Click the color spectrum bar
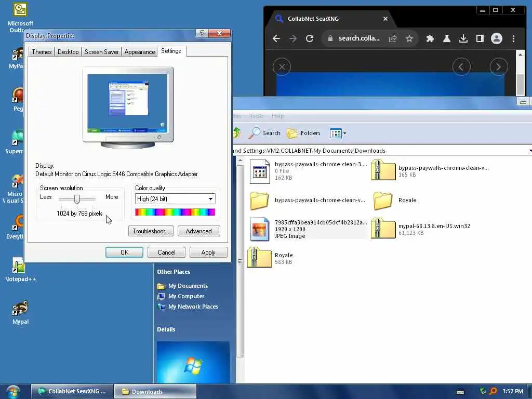The height and width of the screenshot is (399, 532). pos(175,212)
